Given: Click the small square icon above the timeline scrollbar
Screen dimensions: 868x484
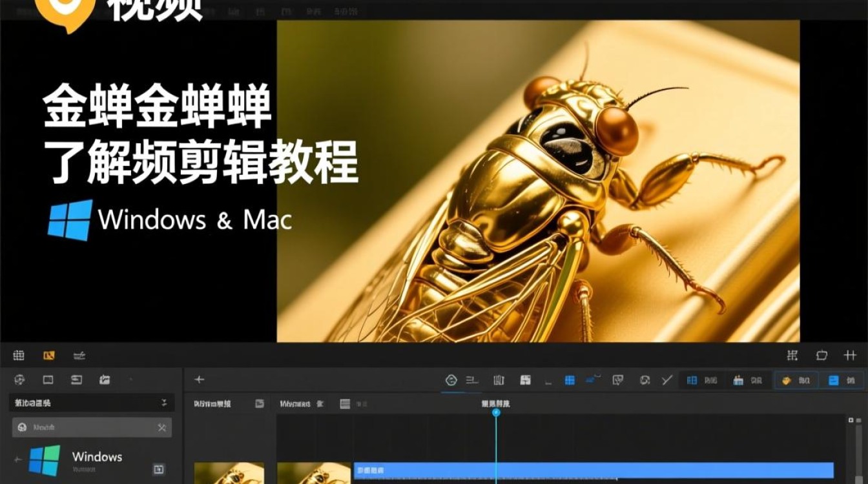Looking at the screenshot, I should click(850, 419).
